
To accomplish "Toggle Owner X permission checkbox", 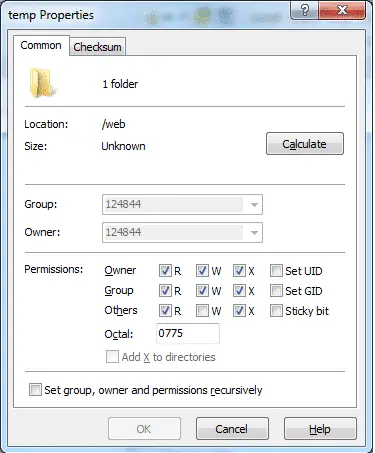I will point(239,271).
